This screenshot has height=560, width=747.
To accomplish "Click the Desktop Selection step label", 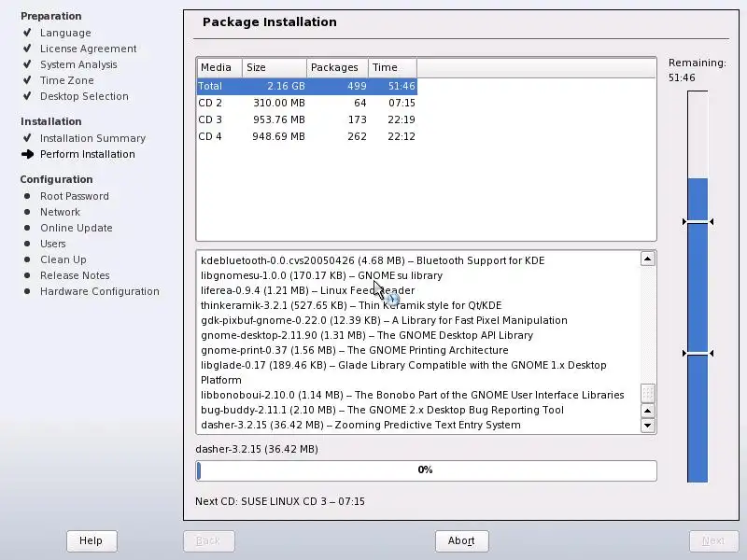I will coord(84,96).
